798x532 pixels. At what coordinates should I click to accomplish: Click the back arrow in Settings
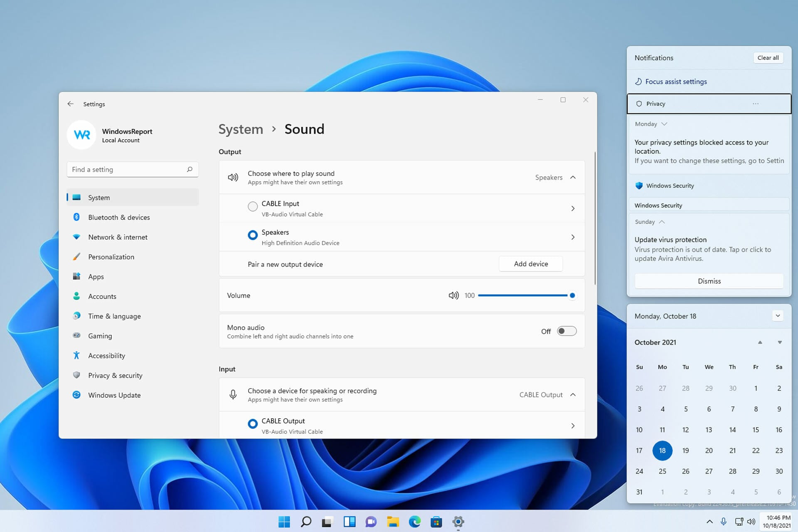70,104
